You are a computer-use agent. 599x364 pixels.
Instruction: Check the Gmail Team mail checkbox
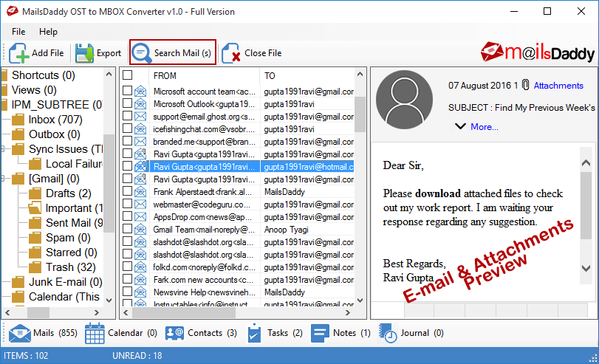127,229
